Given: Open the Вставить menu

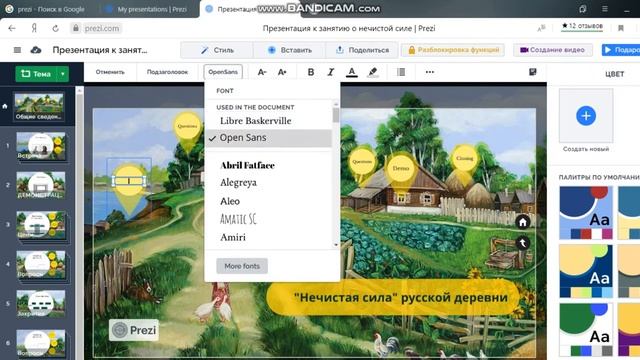Looking at the screenshot, I should (x=289, y=50).
